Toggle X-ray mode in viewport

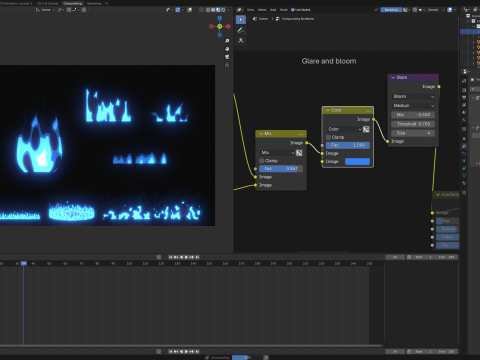[201, 10]
